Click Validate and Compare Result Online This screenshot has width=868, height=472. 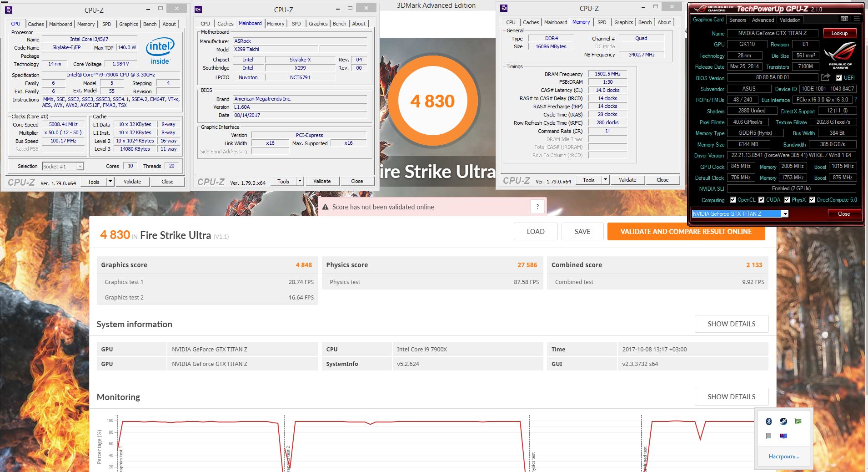(686, 231)
